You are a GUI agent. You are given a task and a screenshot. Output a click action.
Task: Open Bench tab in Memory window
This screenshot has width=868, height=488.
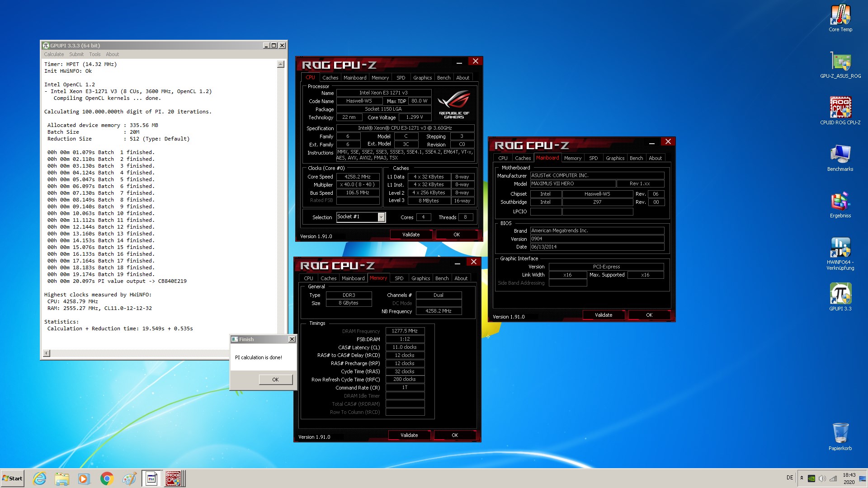442,278
